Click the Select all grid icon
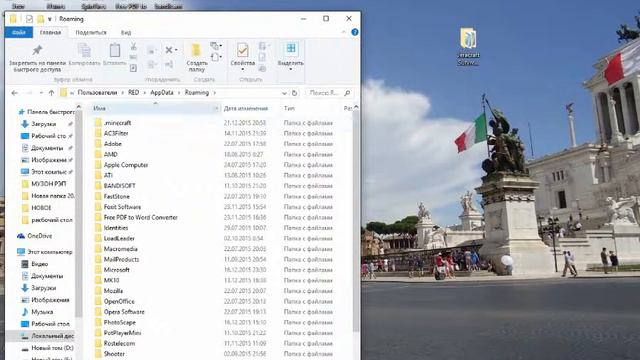 [x=291, y=49]
